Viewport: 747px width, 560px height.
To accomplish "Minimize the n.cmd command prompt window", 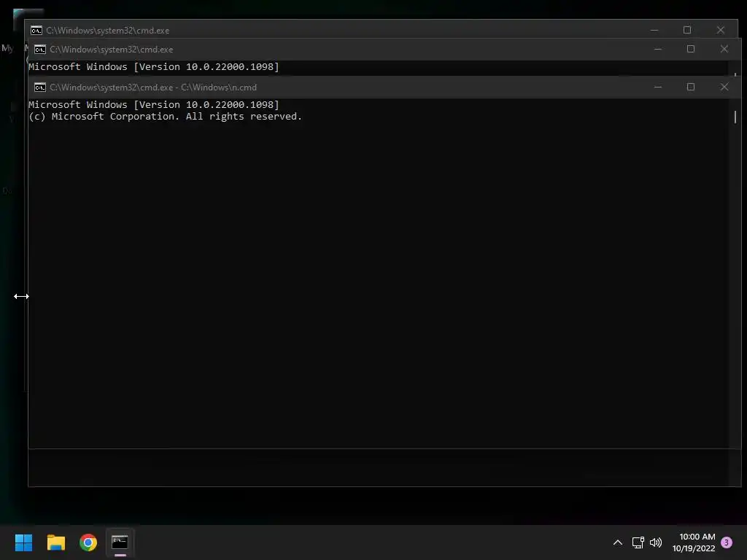I will tap(658, 87).
